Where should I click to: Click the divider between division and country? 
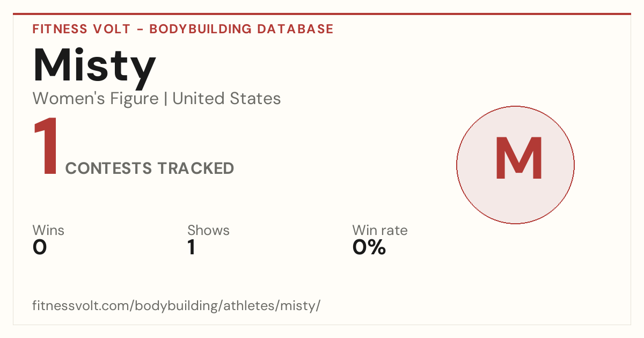[x=166, y=99]
